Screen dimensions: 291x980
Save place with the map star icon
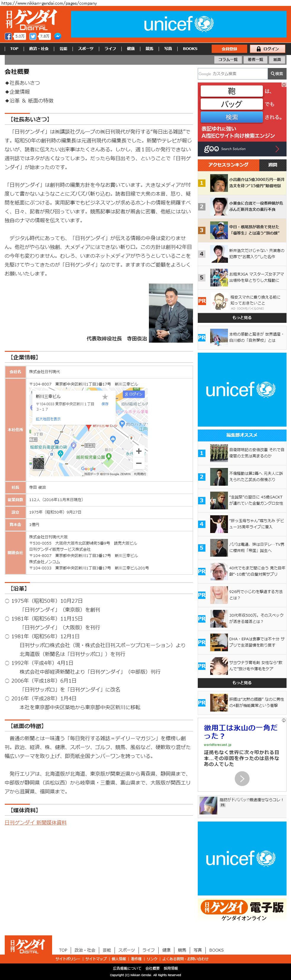click(105, 397)
